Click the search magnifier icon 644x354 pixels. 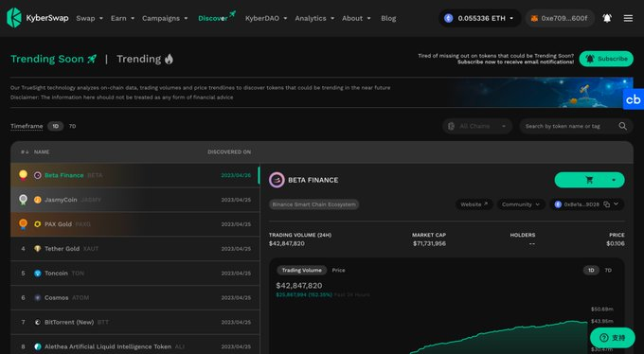[622, 126]
